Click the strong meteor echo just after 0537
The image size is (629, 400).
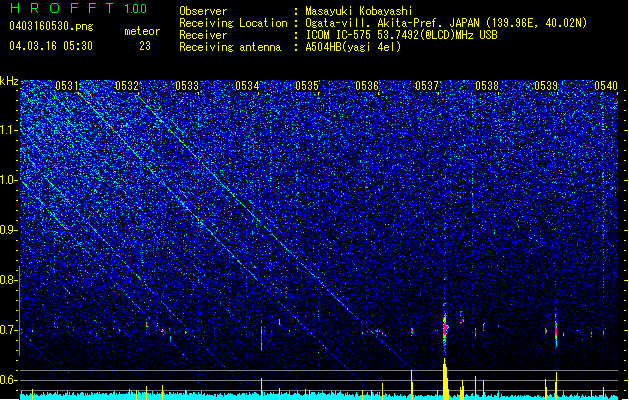[445, 328]
